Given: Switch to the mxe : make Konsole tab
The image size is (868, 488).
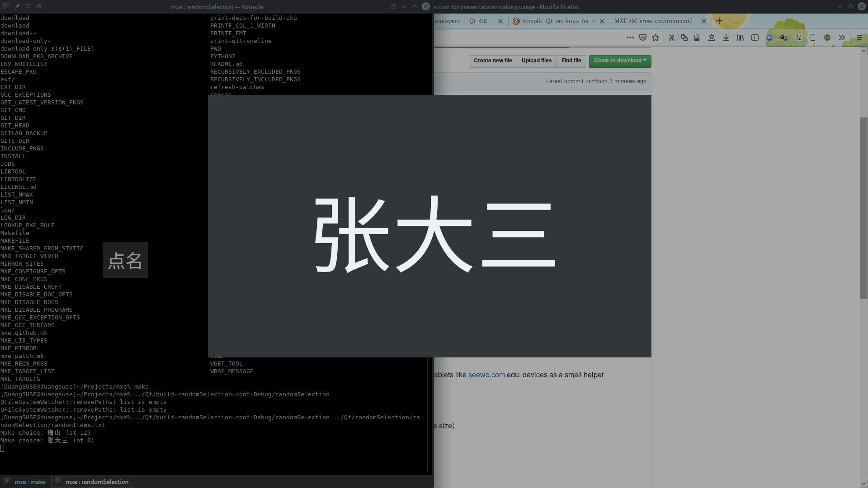Looking at the screenshot, I should [30, 482].
